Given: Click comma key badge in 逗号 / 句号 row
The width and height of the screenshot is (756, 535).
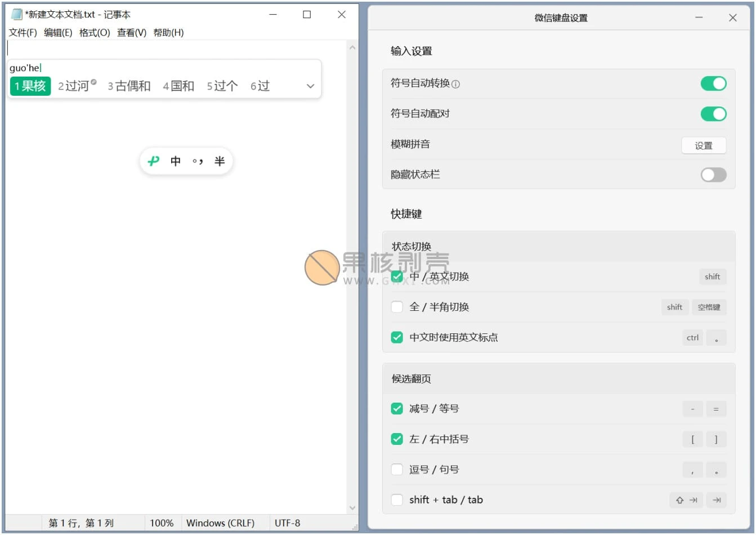Looking at the screenshot, I should click(692, 470).
